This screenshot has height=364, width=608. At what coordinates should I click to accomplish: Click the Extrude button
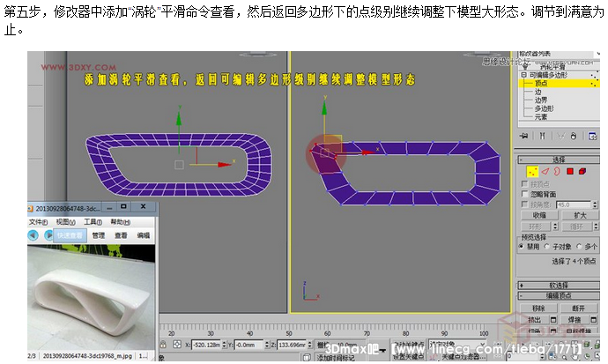point(534,320)
